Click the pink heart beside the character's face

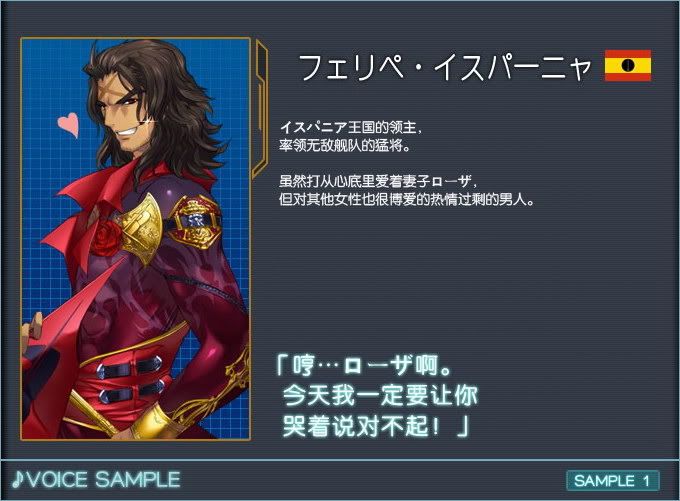point(69,124)
